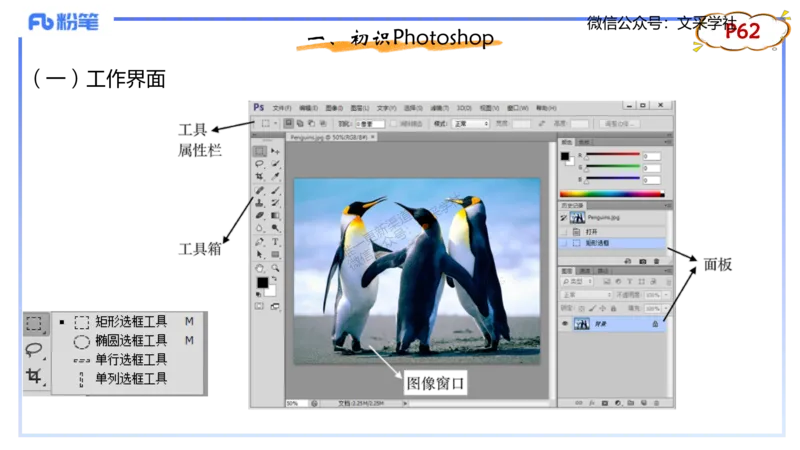Select the Crop tool

[x=260, y=176]
